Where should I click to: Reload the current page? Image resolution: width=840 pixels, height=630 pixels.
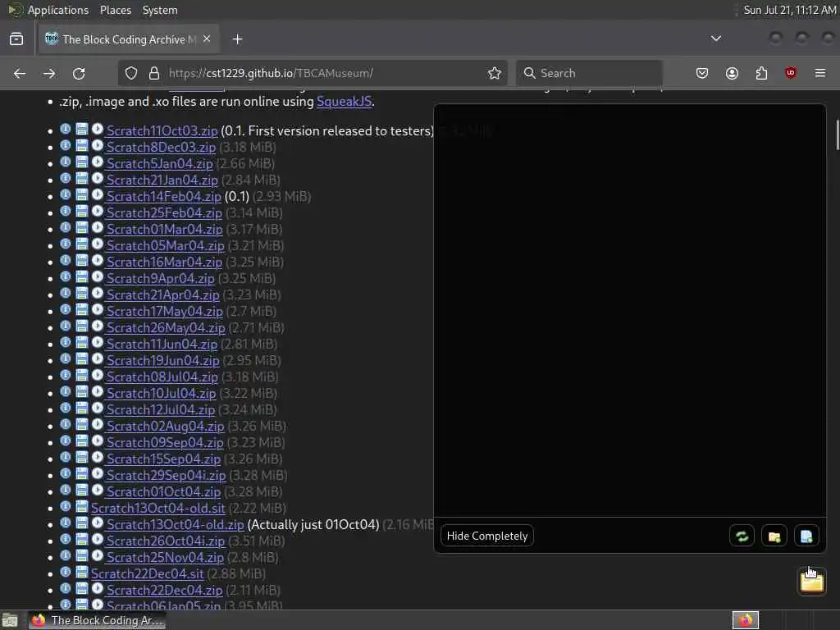coord(79,73)
